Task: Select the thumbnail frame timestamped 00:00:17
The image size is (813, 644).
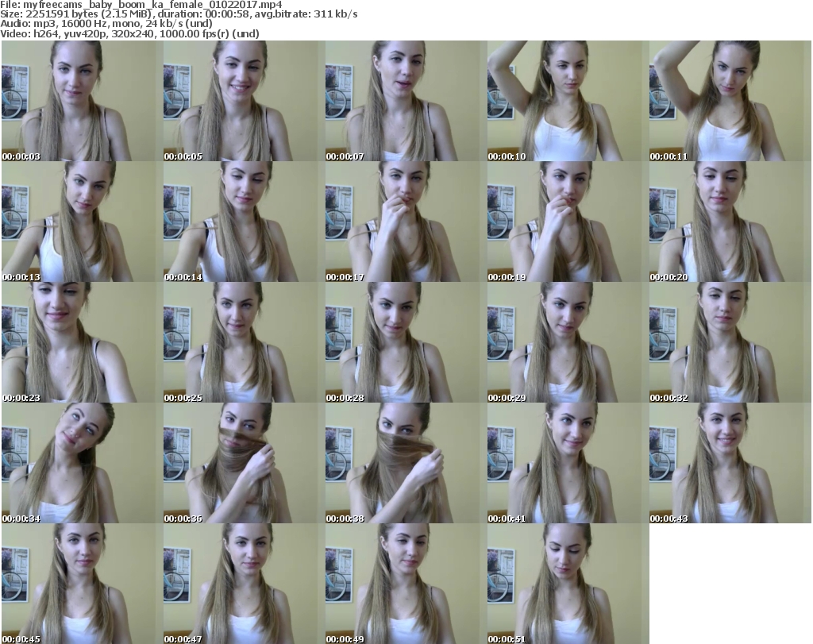Action: [406, 222]
